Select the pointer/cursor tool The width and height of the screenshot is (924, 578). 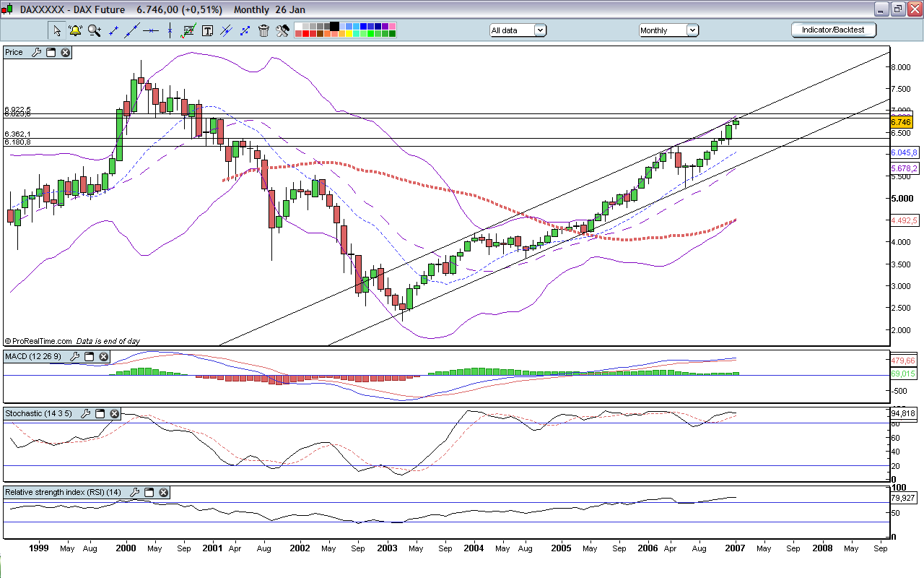56,30
